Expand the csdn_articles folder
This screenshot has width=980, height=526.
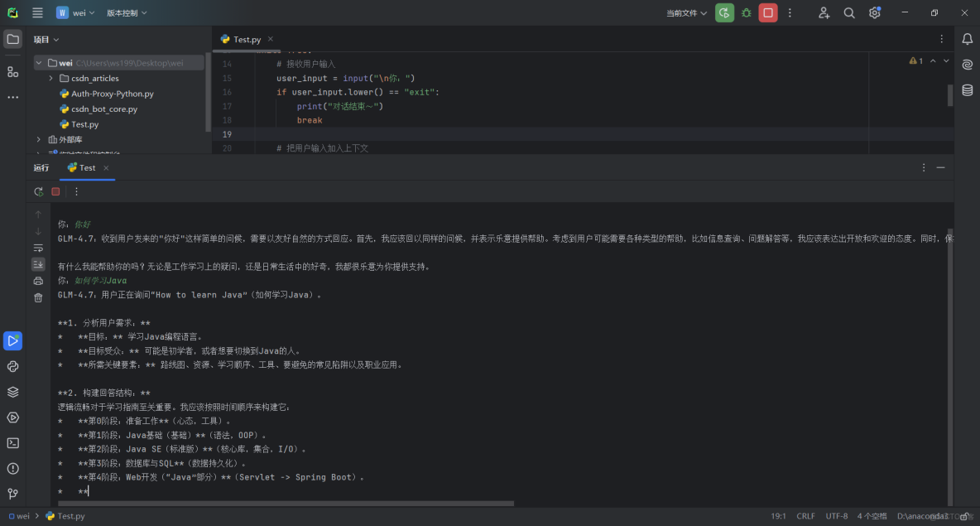point(51,78)
